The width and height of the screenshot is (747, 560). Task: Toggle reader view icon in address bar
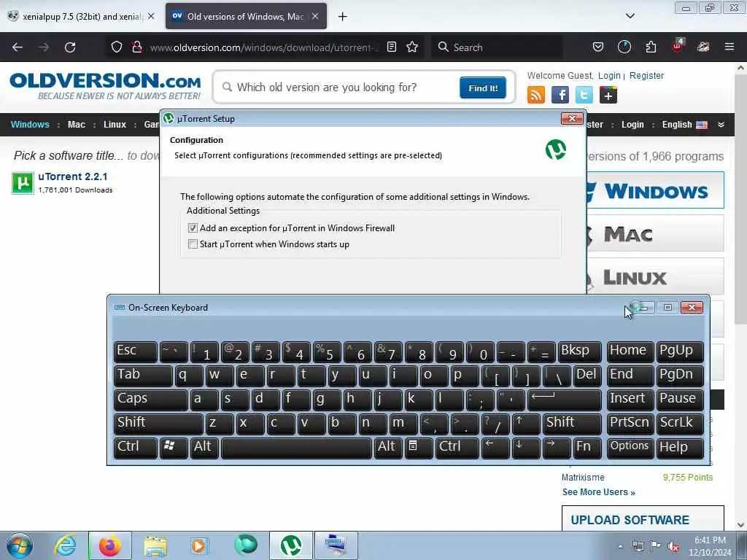click(x=392, y=47)
